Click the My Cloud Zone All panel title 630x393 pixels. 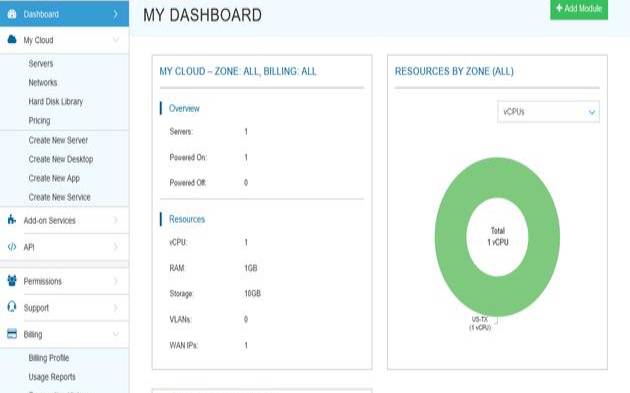tap(238, 72)
